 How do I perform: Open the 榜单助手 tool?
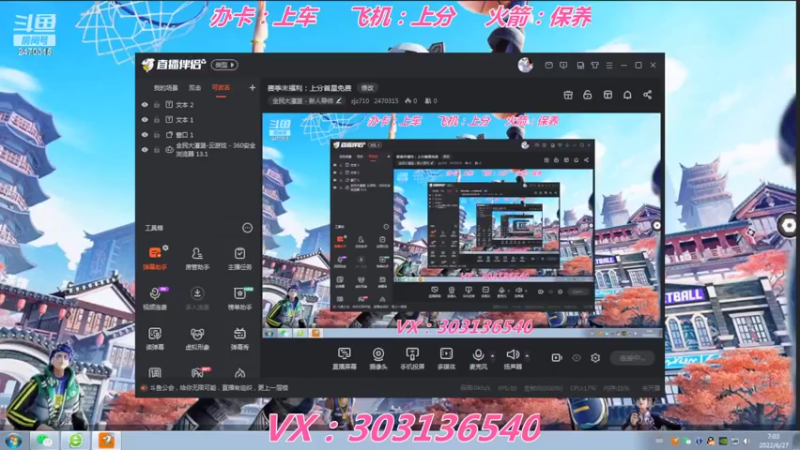pyautogui.click(x=239, y=298)
